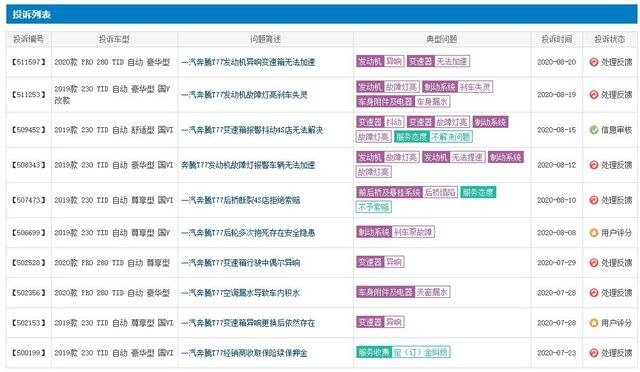Click the red status icon for complaint 511253
This screenshot has height=372, width=640.
[594, 95]
